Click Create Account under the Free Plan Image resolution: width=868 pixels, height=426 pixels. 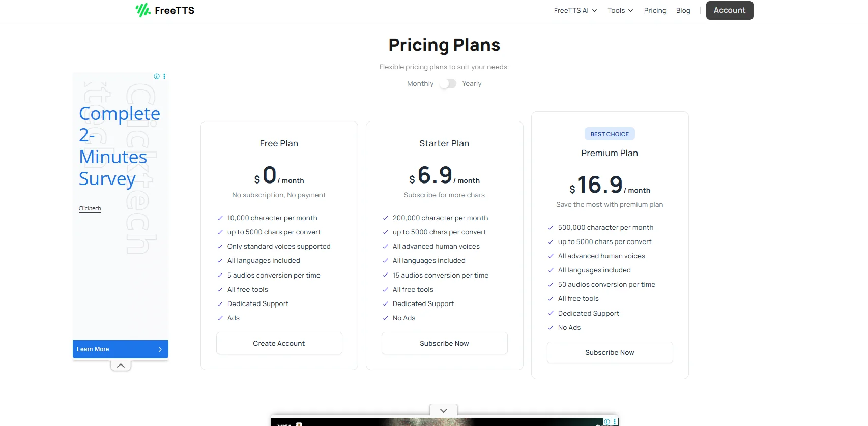coord(279,343)
